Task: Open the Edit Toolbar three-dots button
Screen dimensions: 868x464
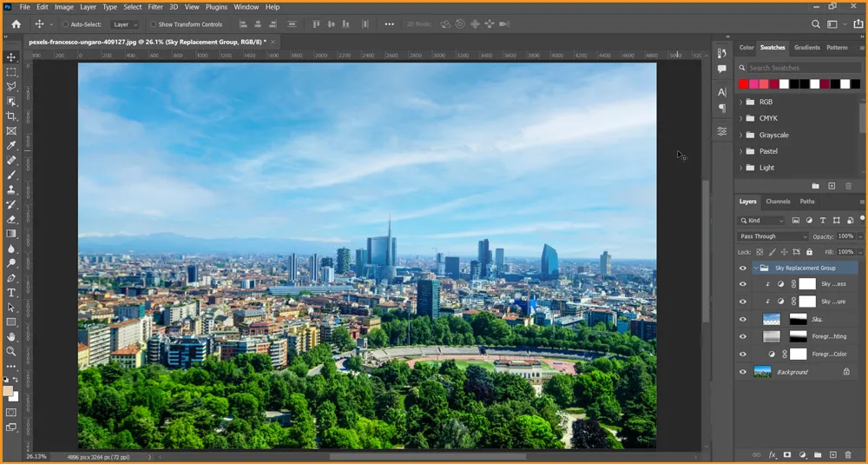Action: 11,367
